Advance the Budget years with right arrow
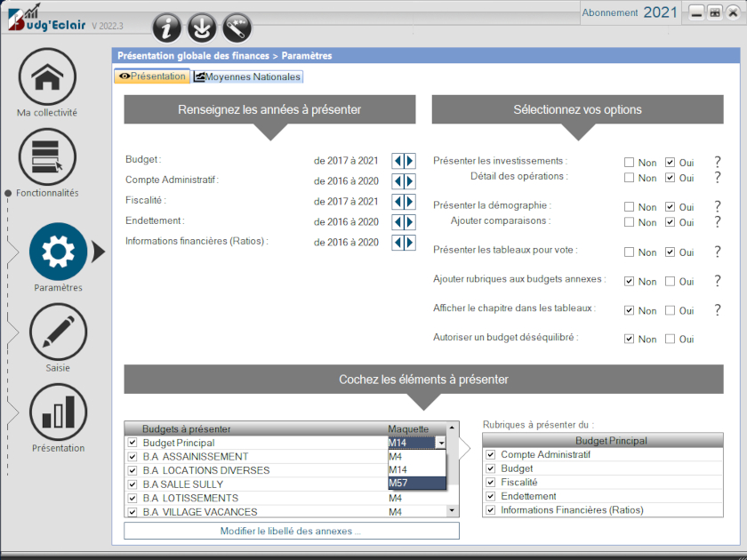Screen dimensions: 747x560 [409, 161]
